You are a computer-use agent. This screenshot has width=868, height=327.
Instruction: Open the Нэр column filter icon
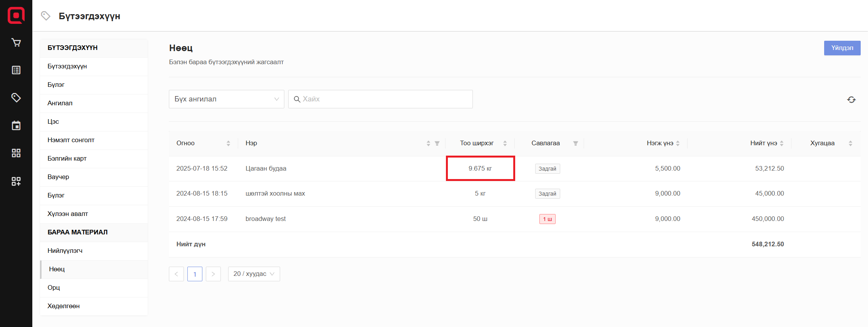click(x=437, y=143)
